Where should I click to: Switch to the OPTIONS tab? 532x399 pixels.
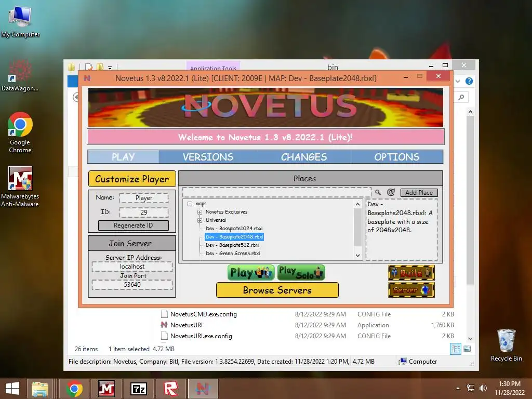[396, 157]
